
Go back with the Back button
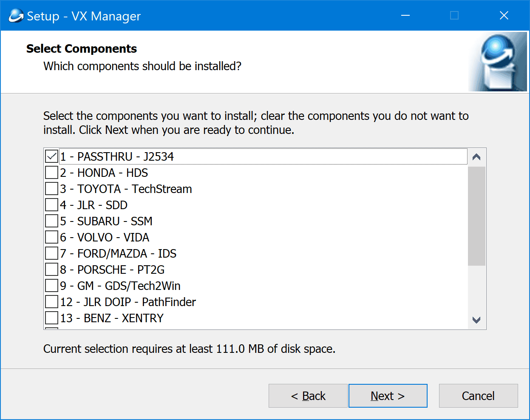point(308,396)
